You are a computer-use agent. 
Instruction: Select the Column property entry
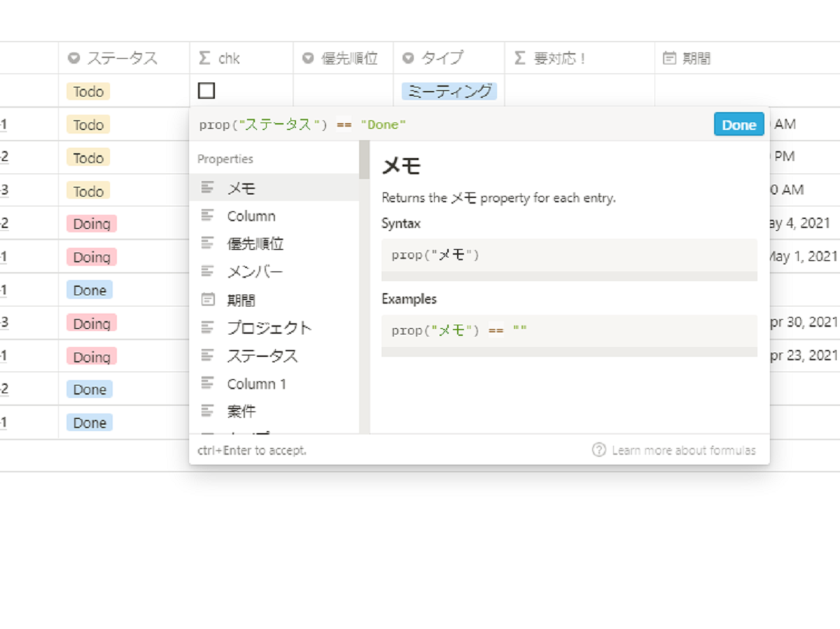pos(274,215)
